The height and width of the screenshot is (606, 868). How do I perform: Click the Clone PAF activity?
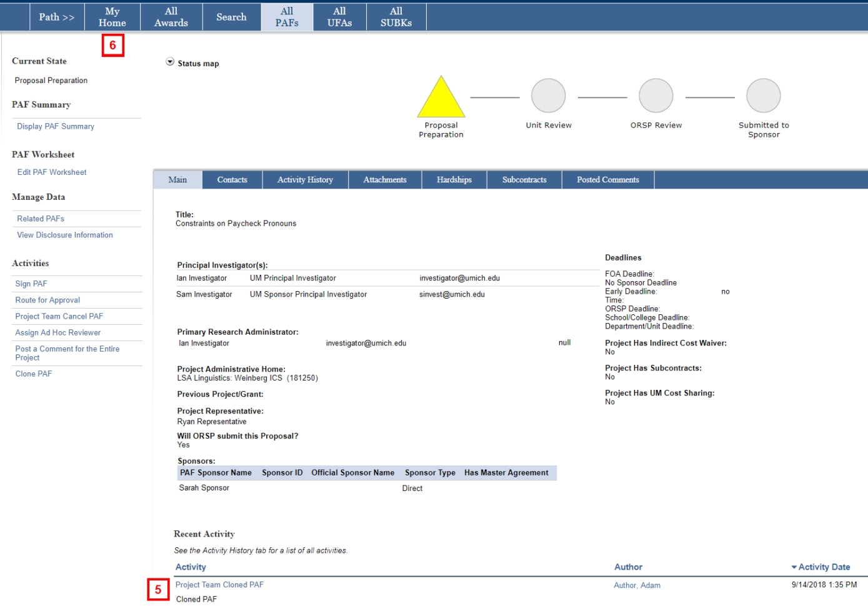click(x=34, y=374)
